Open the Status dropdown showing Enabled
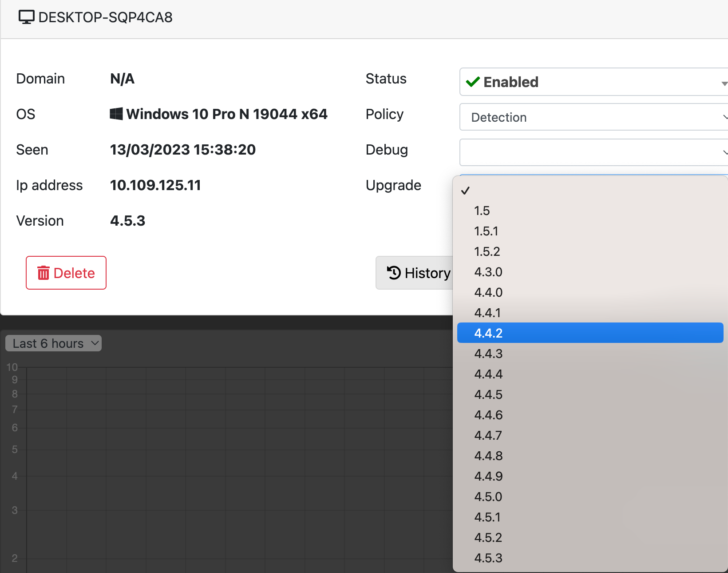Viewport: 728px width, 573px height. pos(594,82)
